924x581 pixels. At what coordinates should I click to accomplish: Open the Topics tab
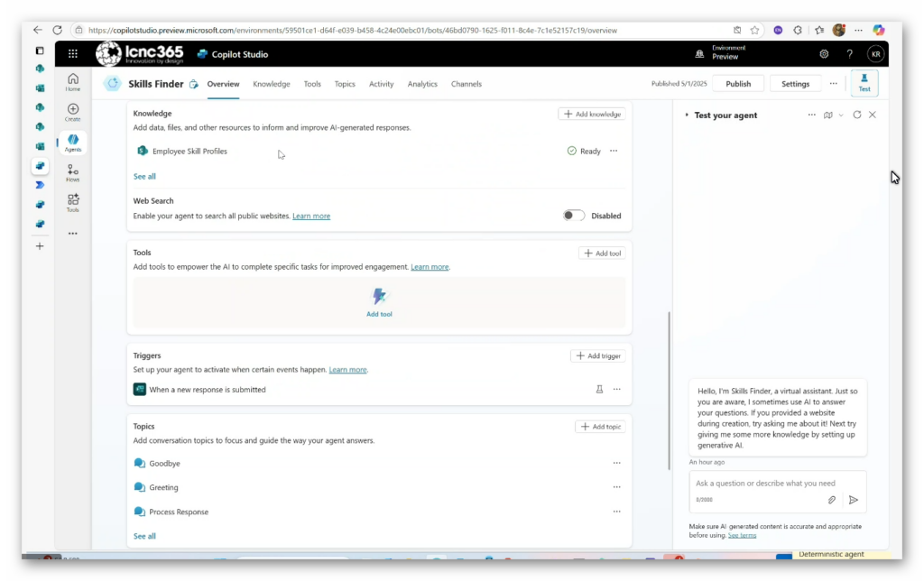[x=345, y=84]
